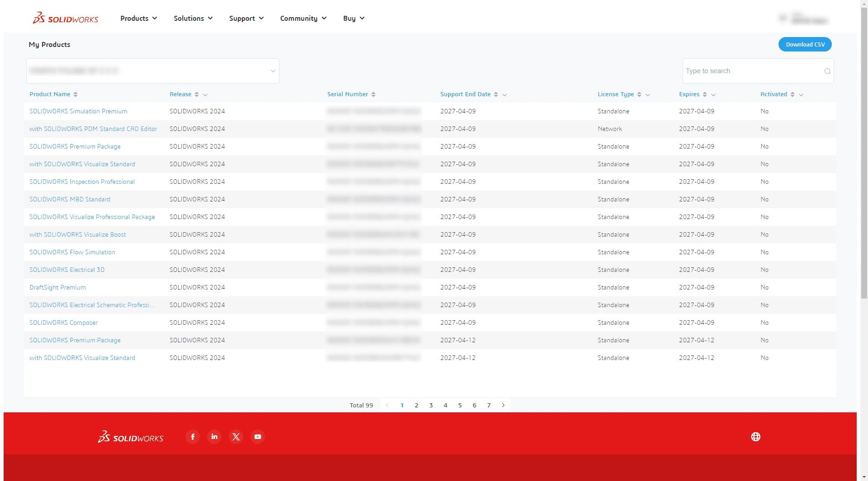Open SOLIDWORKS Flow Simulation link
The image size is (868, 481).
click(x=72, y=252)
